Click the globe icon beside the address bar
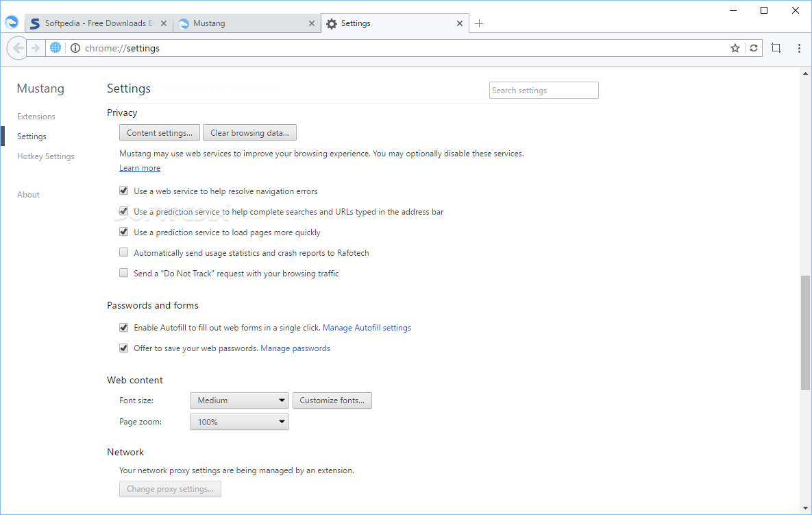 pos(56,48)
